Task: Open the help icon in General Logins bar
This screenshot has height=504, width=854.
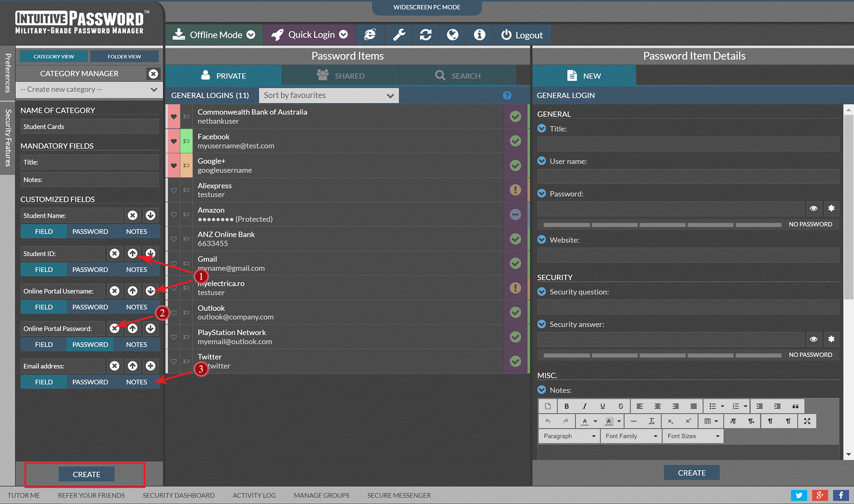Action: pos(507,95)
